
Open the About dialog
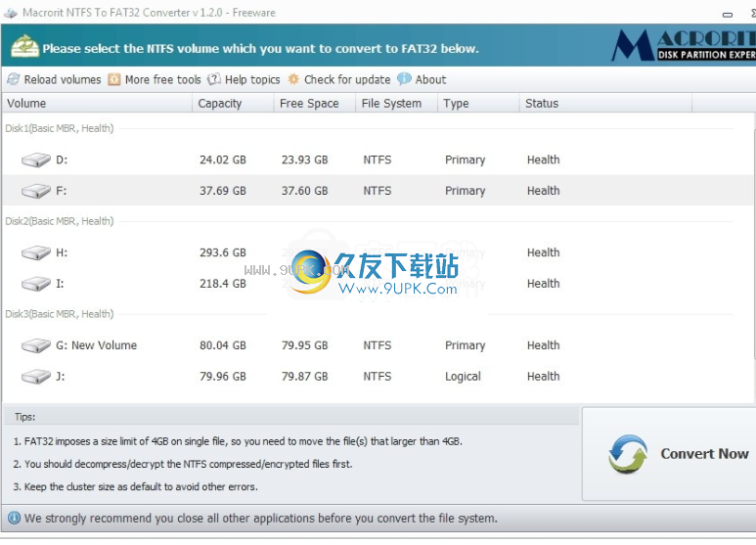[x=422, y=79]
